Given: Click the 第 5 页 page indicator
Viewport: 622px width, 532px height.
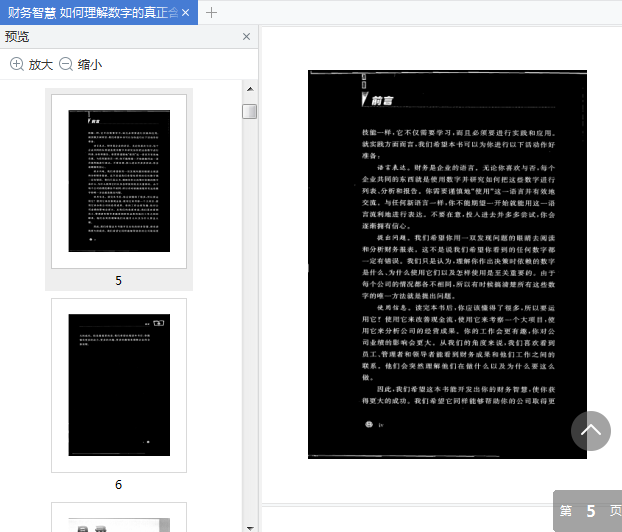Looking at the screenshot, I should (x=589, y=511).
